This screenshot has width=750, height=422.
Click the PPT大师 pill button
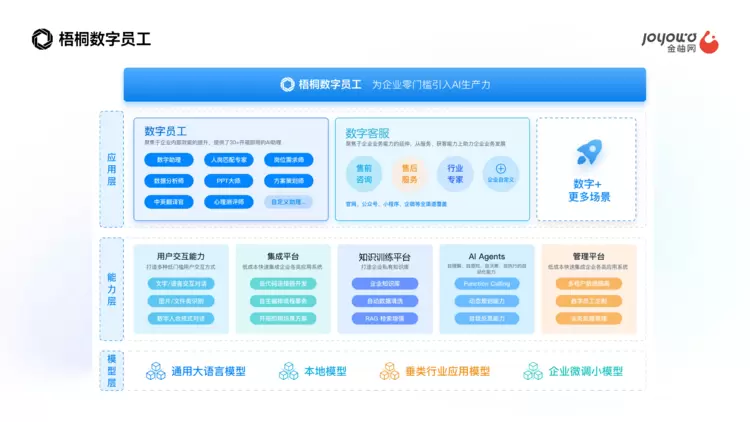click(229, 181)
